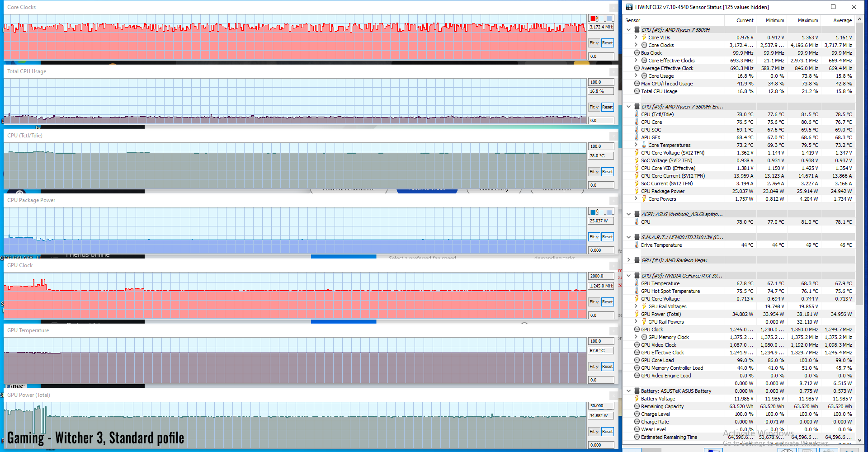Toggle Fit y in the GPU Temperature graph
Screen dimensions: 868x452
click(594, 367)
